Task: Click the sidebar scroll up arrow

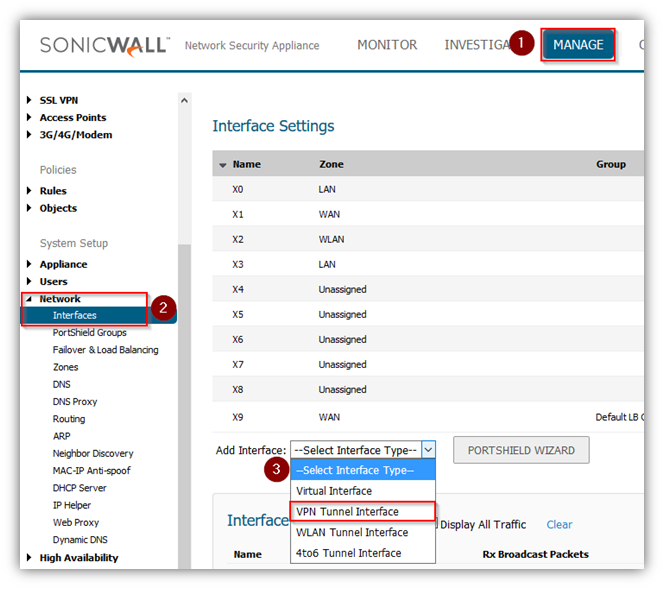Action: pyautogui.click(x=184, y=100)
